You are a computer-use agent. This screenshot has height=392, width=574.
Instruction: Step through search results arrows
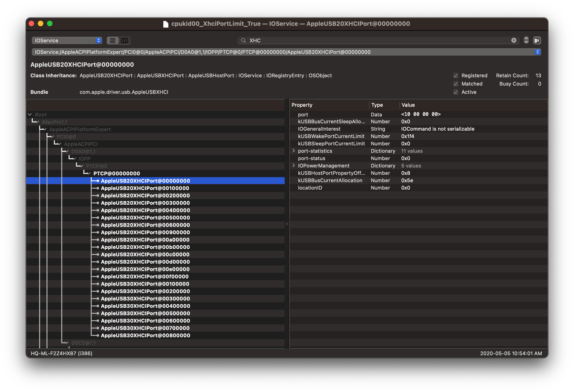click(x=526, y=40)
